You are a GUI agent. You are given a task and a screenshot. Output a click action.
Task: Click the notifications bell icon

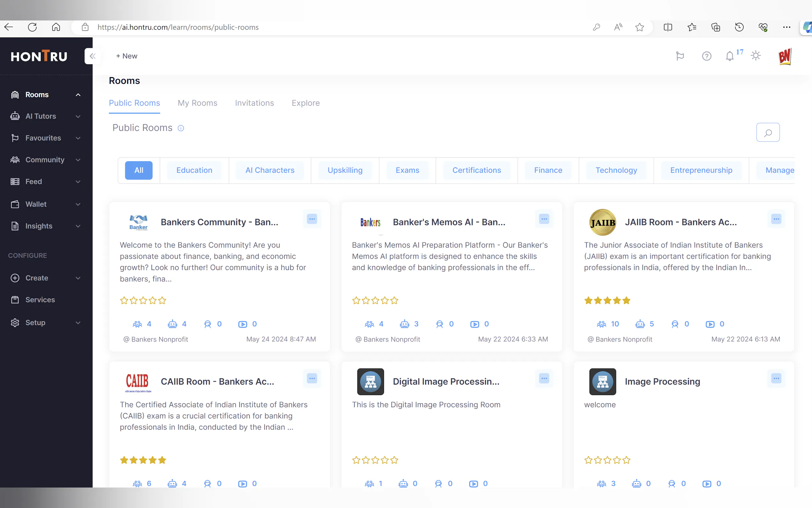click(730, 56)
